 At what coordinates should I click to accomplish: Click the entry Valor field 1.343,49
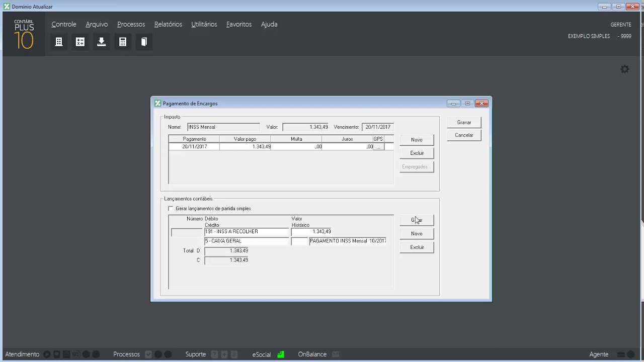pos(311,232)
